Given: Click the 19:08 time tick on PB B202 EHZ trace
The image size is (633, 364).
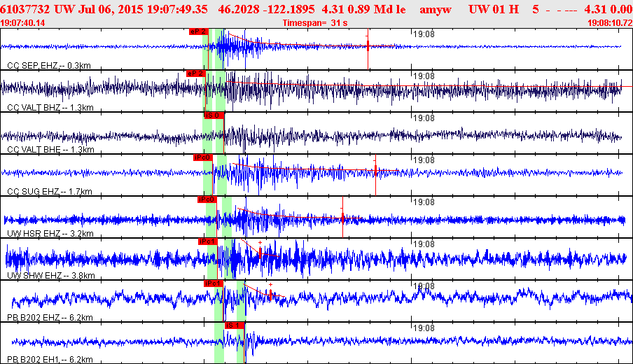Looking at the screenshot, I should click(424, 286).
